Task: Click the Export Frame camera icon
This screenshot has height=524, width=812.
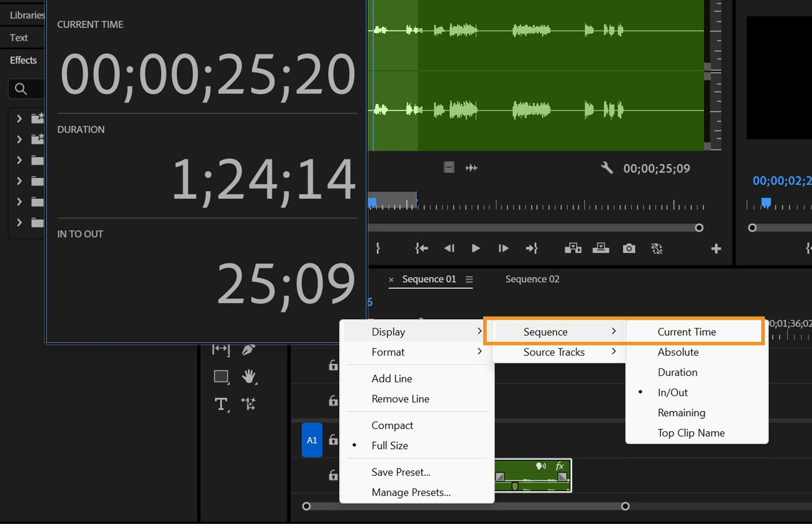Action: tap(629, 249)
